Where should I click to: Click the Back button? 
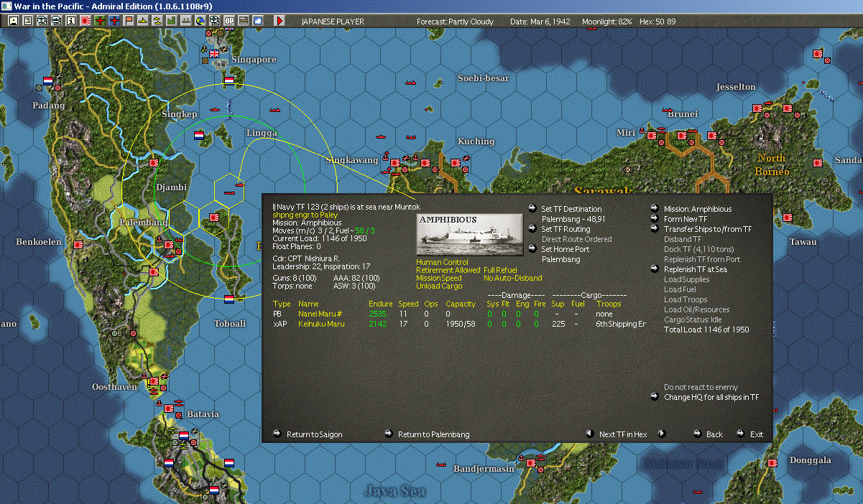(x=714, y=434)
